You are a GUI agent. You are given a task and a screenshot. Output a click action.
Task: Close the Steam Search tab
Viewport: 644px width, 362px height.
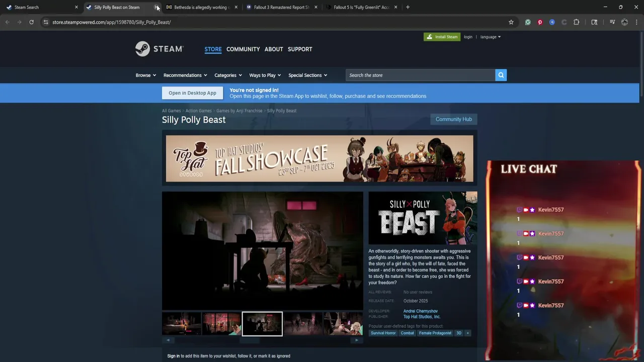pos(76,7)
